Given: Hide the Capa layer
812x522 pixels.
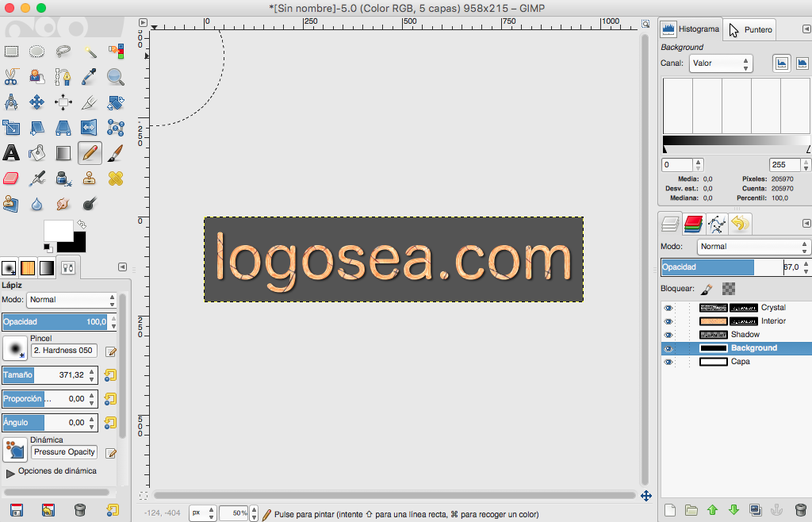Looking at the screenshot, I should [x=668, y=362].
